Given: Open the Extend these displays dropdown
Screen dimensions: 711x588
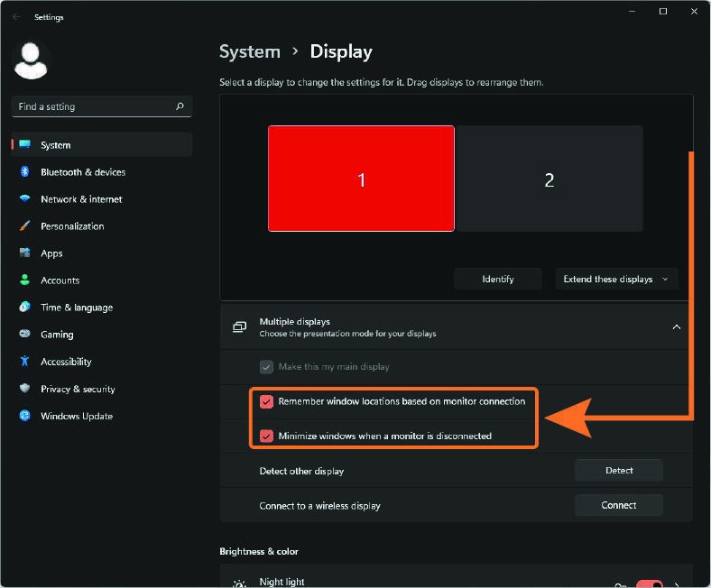Looking at the screenshot, I should click(616, 279).
